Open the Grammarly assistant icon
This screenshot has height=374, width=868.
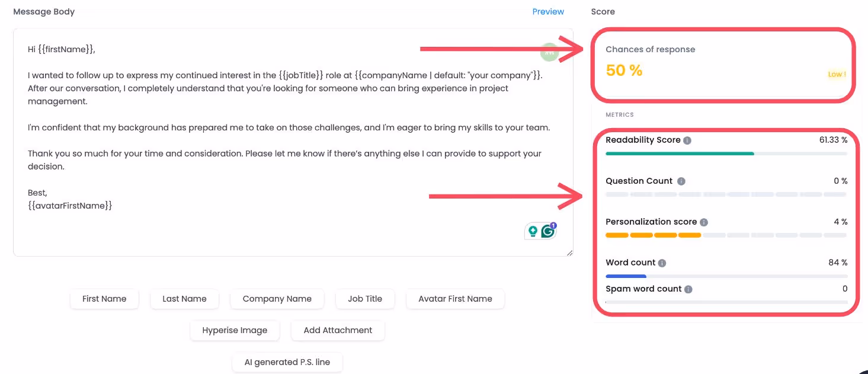[547, 231]
